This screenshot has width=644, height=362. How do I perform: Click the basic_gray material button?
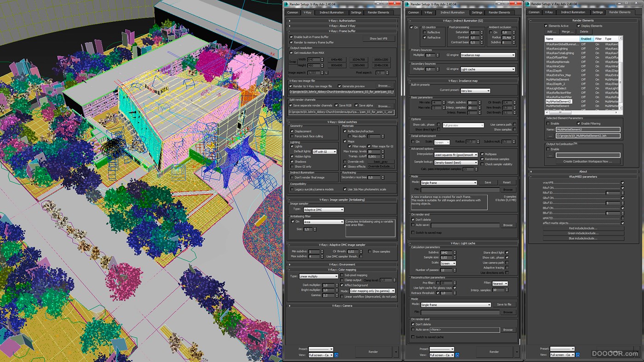pyautogui.click(x=381, y=161)
